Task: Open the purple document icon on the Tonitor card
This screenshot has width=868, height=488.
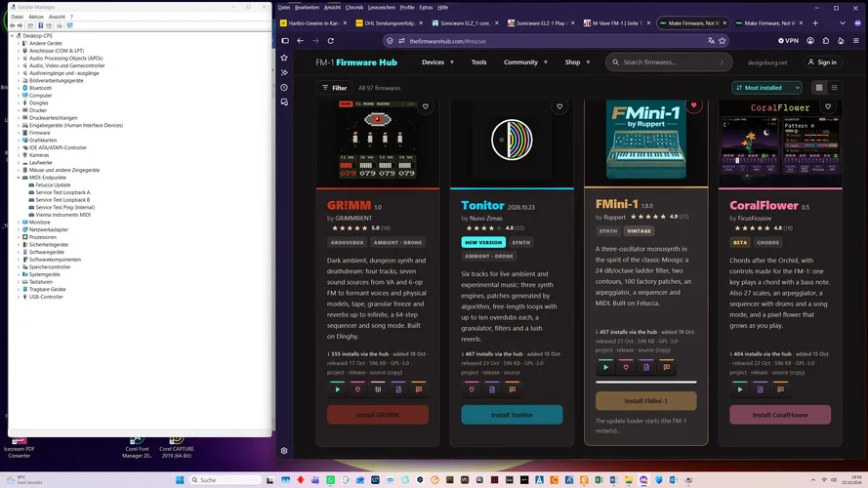Action: pos(492,389)
